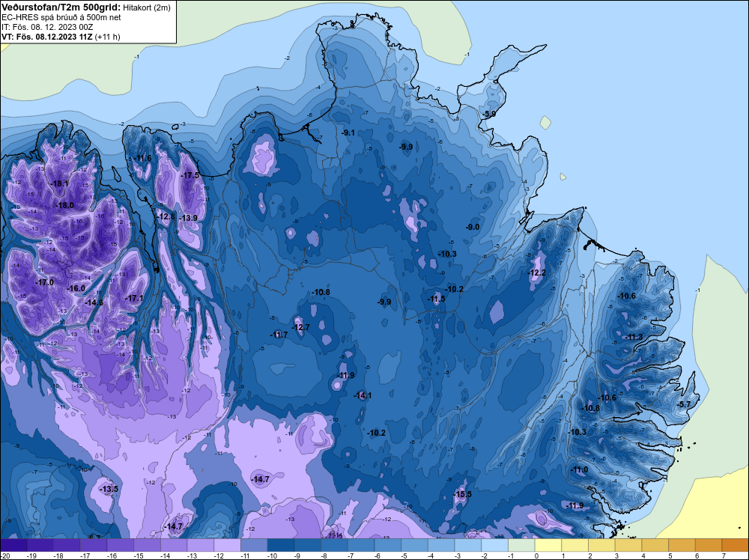The width and height of the screenshot is (749, 560).
Task: Click the -17.5 temperature label
Action: pyautogui.click(x=190, y=175)
